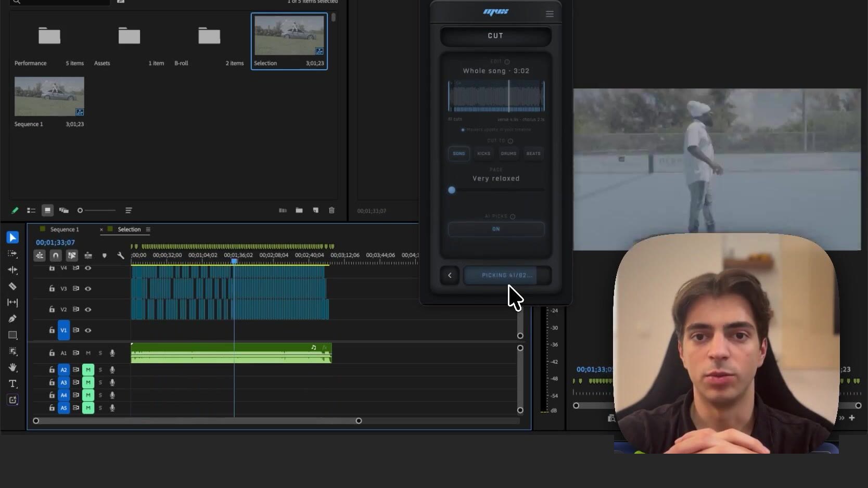Click the Project panel thumbnail zoom slider
The width and height of the screenshot is (868, 488).
(97, 210)
